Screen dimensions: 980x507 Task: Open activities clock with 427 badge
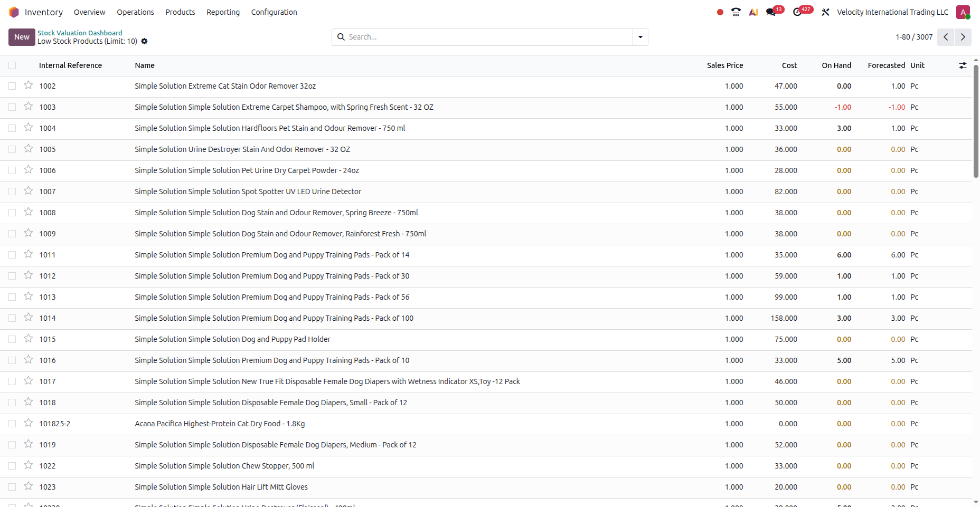click(802, 12)
